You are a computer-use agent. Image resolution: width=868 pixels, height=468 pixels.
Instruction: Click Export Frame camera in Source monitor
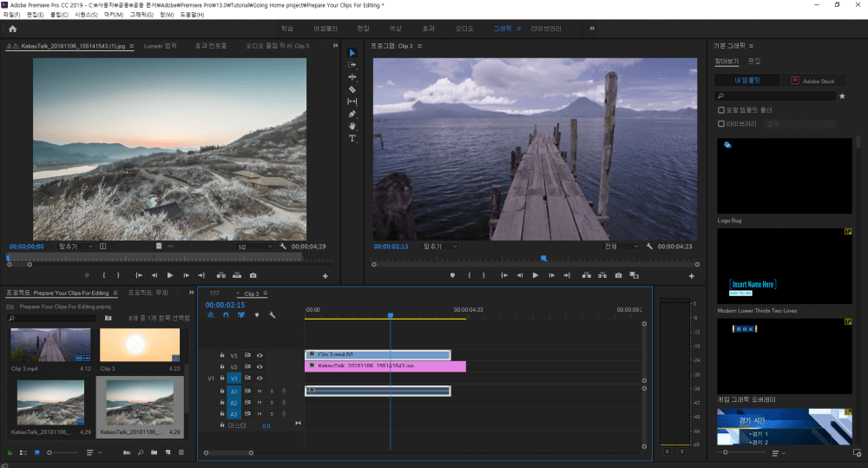(253, 275)
